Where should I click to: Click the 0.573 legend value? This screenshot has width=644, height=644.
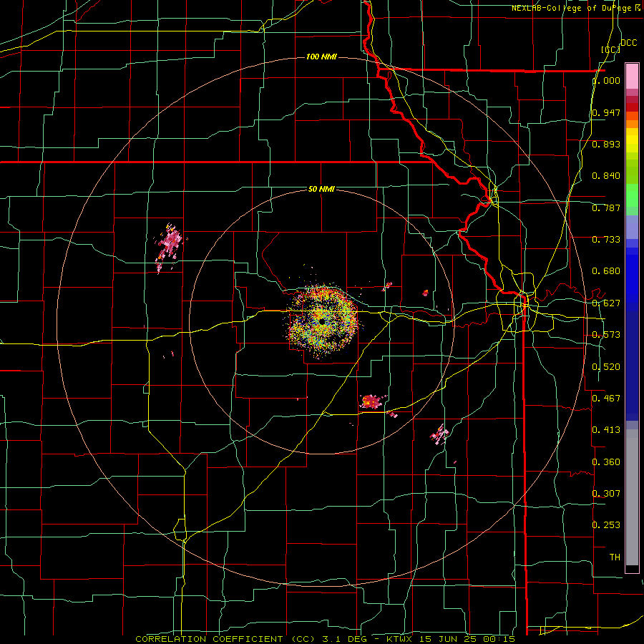(606, 335)
